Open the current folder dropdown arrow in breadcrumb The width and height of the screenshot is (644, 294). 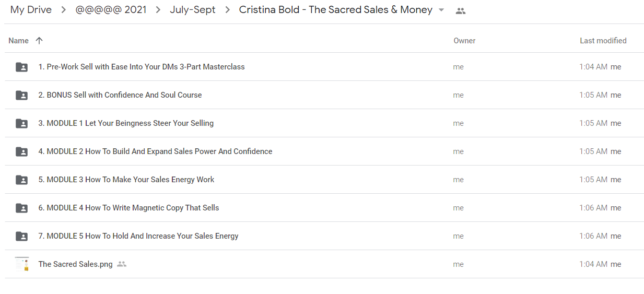(441, 10)
